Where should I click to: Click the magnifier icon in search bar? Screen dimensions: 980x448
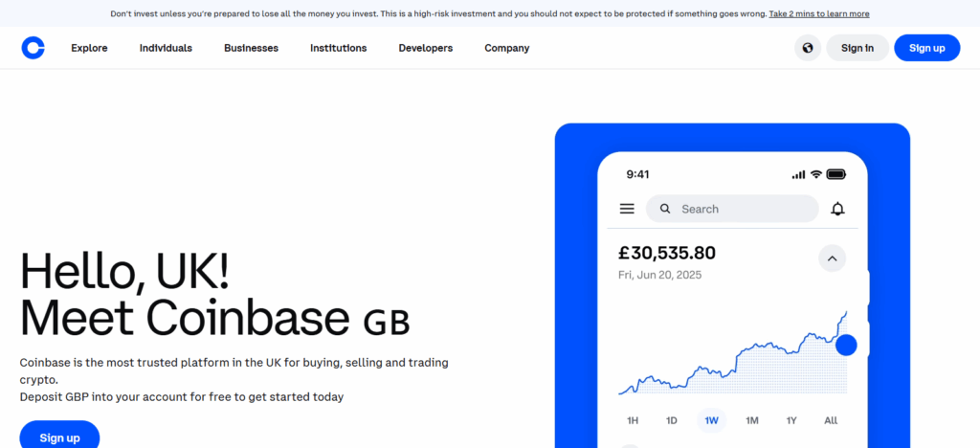pos(665,209)
